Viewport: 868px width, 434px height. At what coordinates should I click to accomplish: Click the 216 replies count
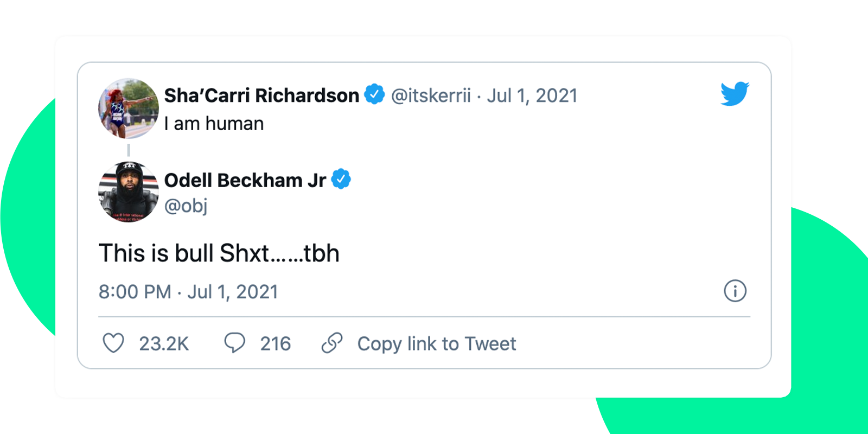click(x=276, y=344)
